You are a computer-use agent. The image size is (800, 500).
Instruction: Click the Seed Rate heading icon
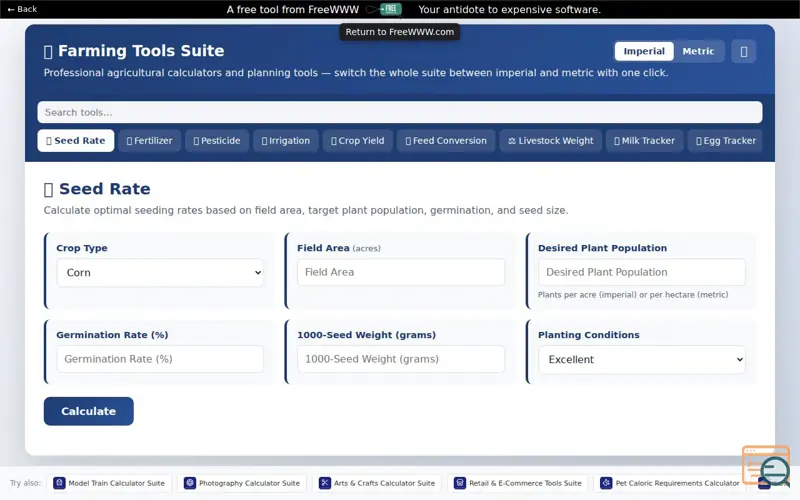[x=48, y=190]
